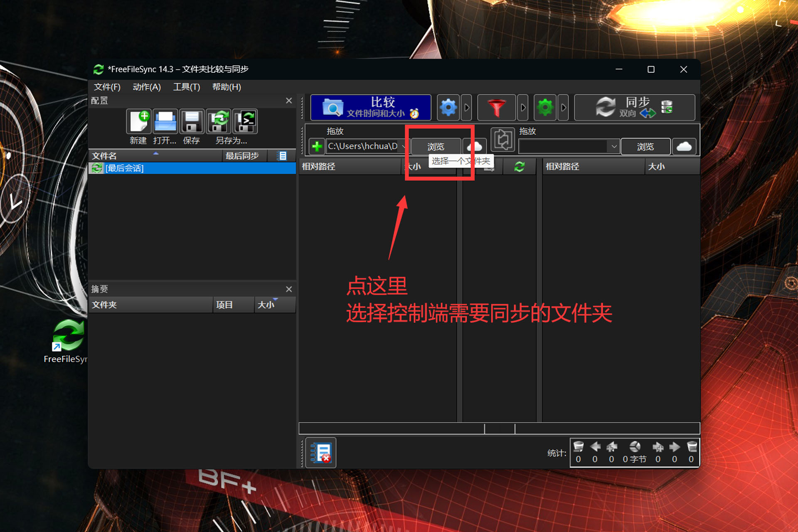Save as with green sync icon
The image size is (798, 532).
pos(219,121)
